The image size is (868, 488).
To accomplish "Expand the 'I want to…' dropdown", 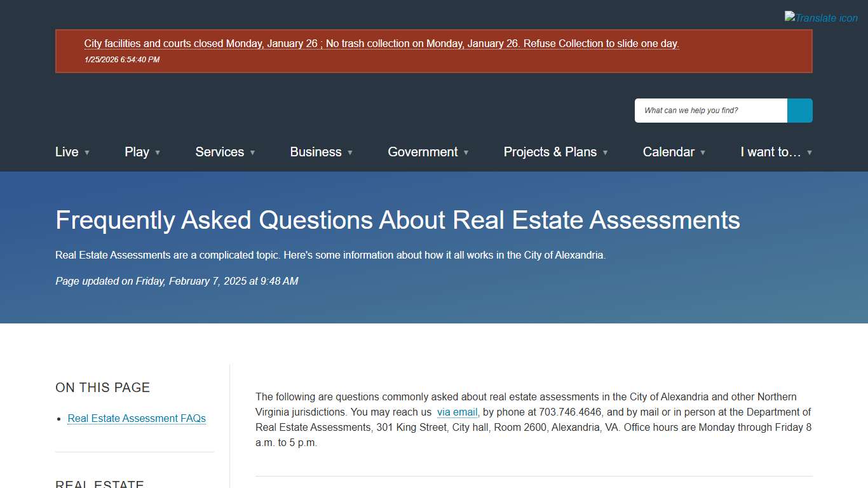I will pyautogui.click(x=810, y=153).
